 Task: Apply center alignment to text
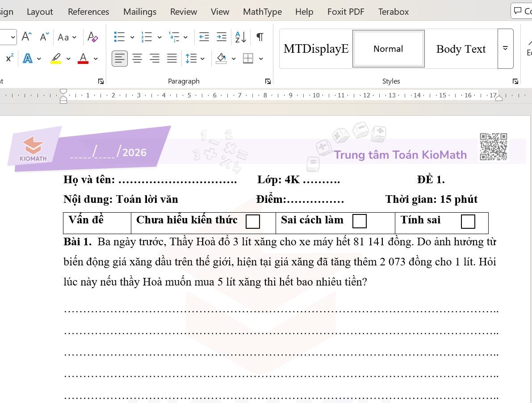click(x=137, y=59)
